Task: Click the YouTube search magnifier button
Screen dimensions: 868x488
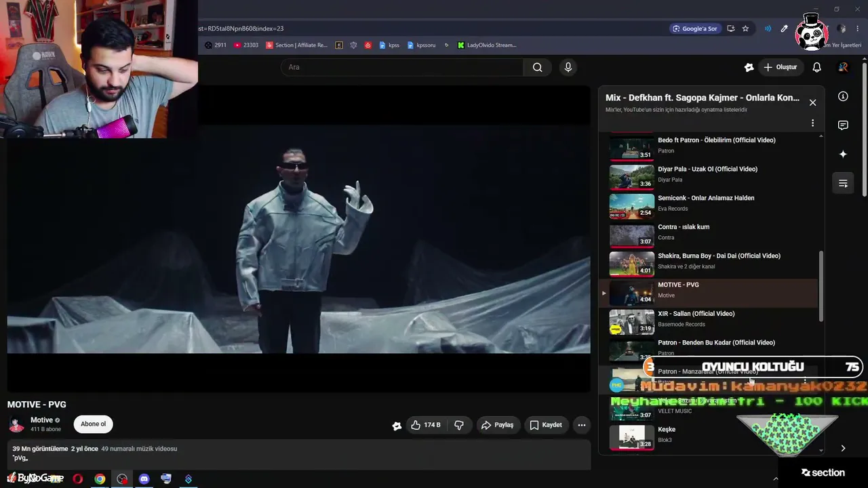Action: coord(538,67)
